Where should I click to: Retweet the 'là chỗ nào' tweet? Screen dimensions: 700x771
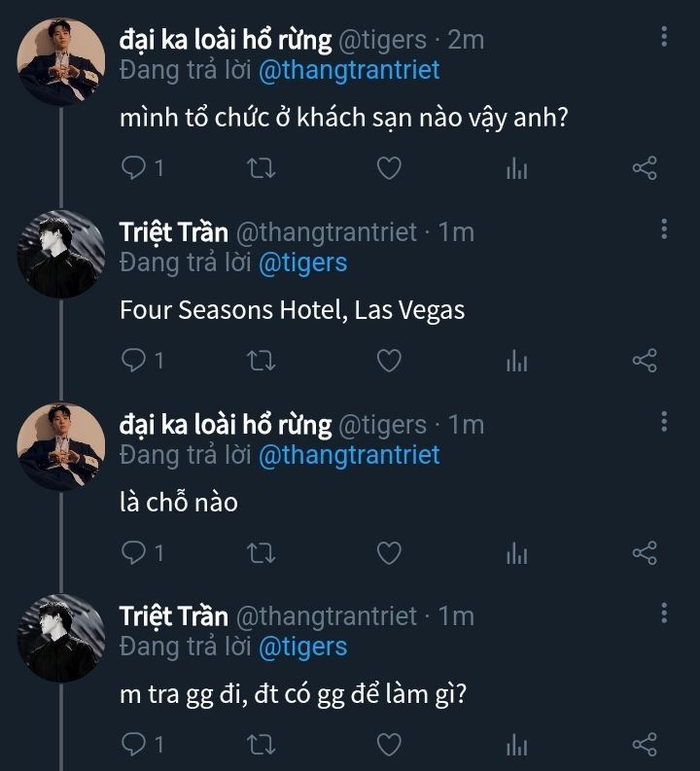pos(262,553)
